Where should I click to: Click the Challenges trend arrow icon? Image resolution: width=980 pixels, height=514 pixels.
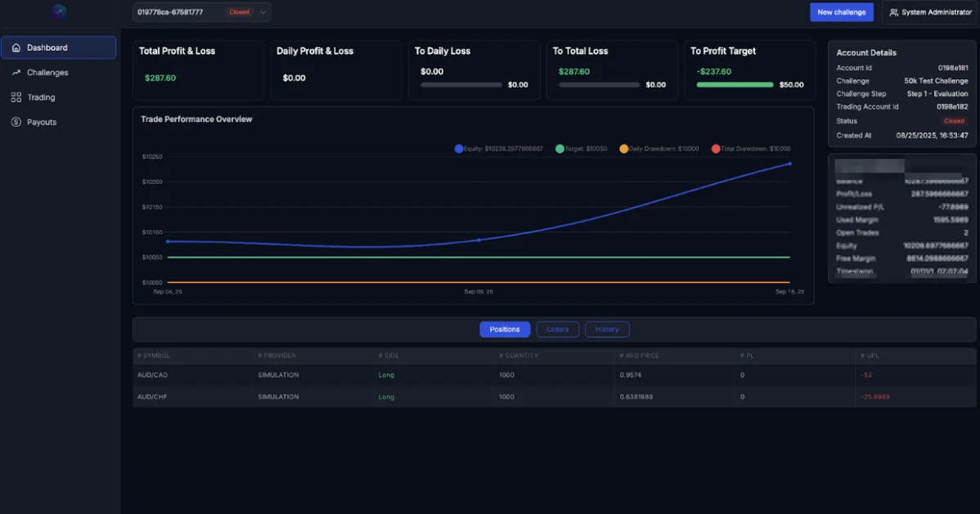[16, 73]
